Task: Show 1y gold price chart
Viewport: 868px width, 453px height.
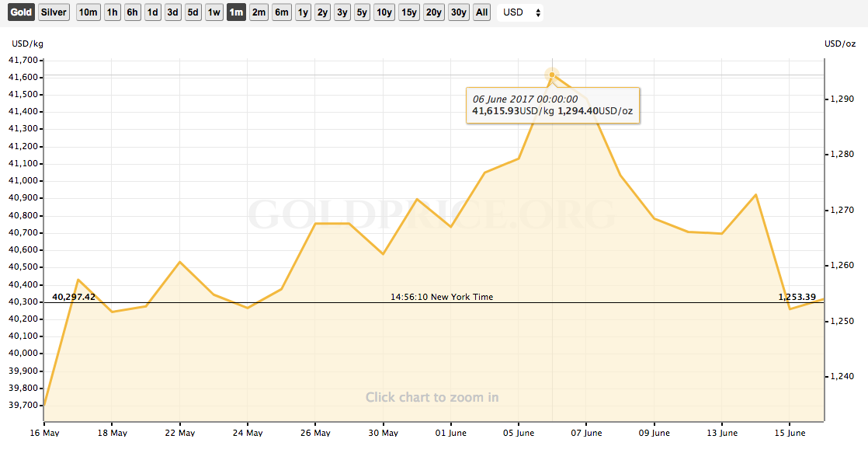Action: pos(303,12)
